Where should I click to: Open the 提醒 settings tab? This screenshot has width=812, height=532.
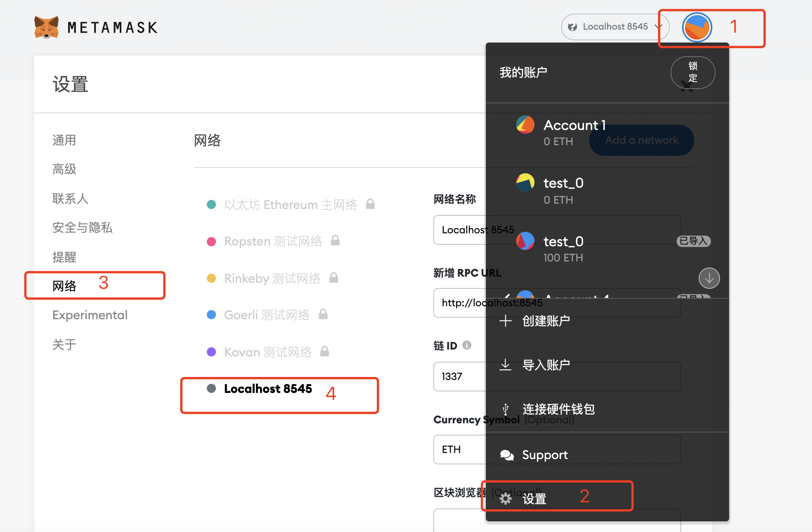pyautogui.click(x=64, y=257)
